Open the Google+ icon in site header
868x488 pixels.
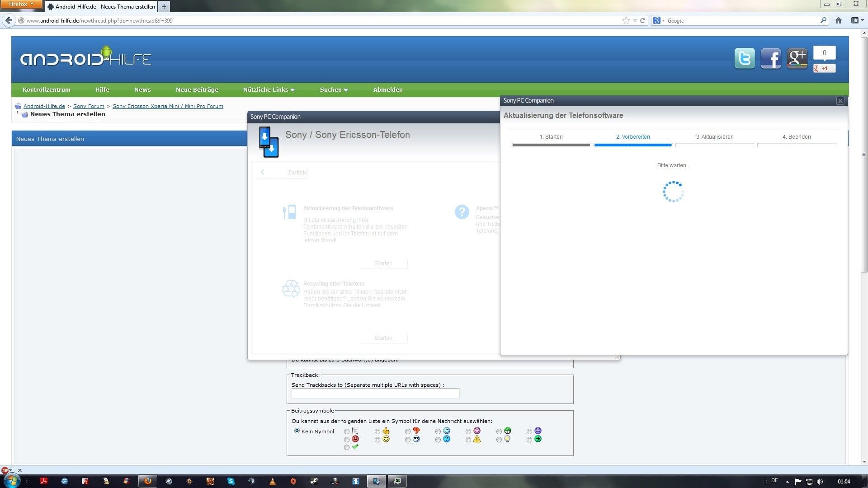[797, 58]
